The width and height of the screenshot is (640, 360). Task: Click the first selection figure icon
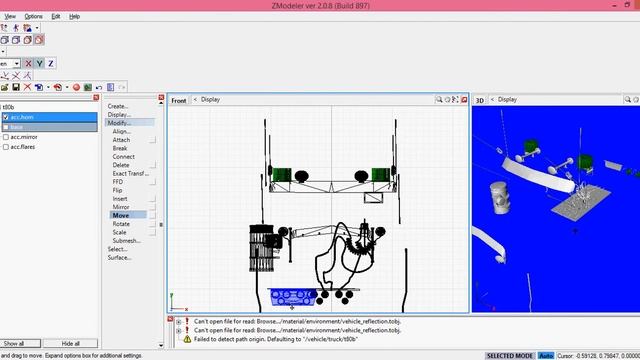click(4, 28)
